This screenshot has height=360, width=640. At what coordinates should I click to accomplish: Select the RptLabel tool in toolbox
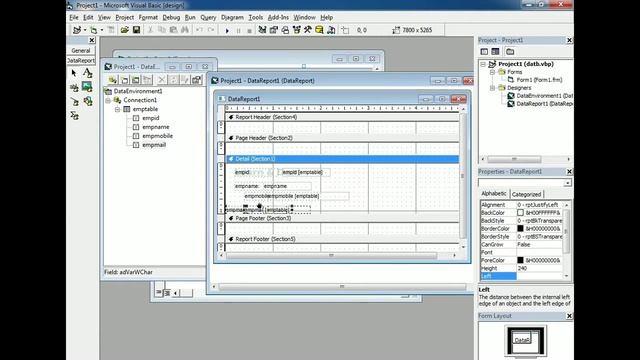click(x=87, y=73)
